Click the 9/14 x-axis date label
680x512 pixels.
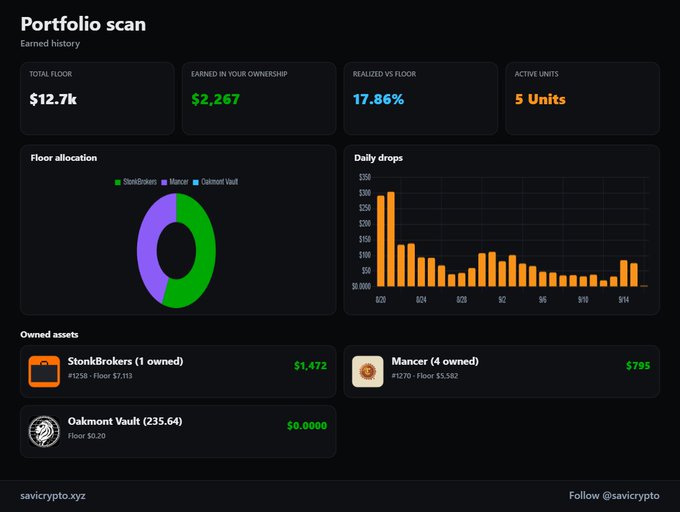(x=624, y=300)
